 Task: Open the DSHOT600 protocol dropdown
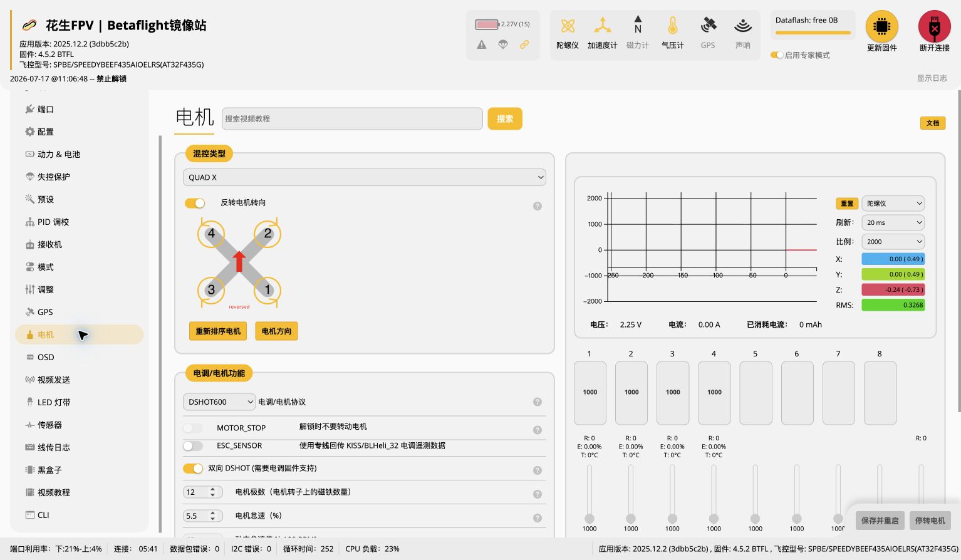(219, 402)
